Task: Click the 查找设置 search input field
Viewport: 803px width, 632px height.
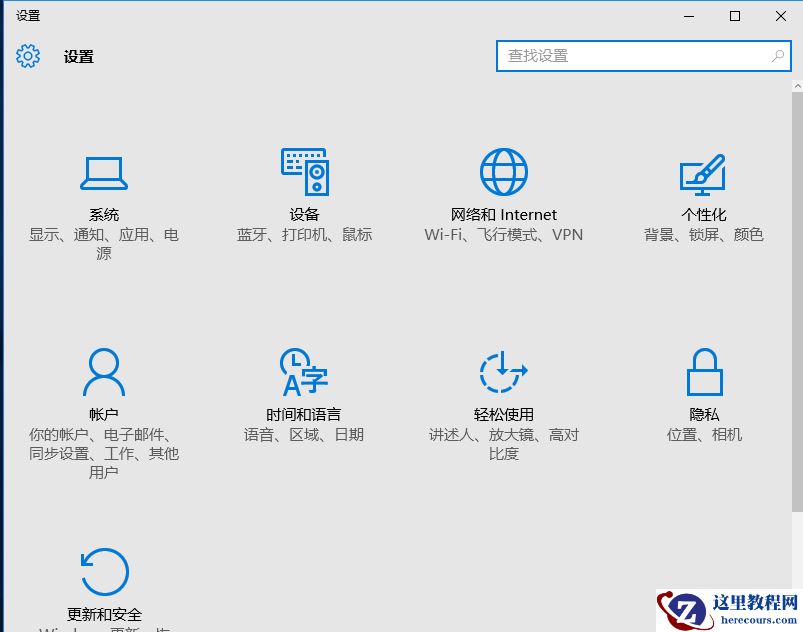Action: tap(620, 57)
